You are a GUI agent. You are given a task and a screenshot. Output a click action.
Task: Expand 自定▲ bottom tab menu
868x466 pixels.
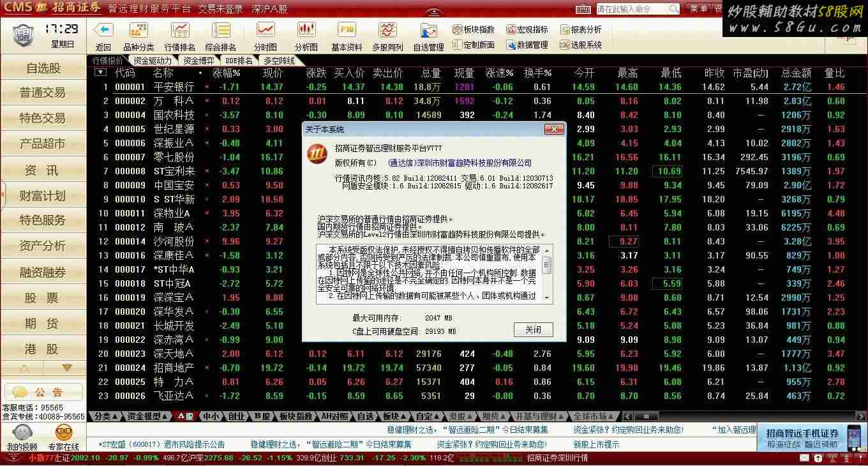[428, 416]
